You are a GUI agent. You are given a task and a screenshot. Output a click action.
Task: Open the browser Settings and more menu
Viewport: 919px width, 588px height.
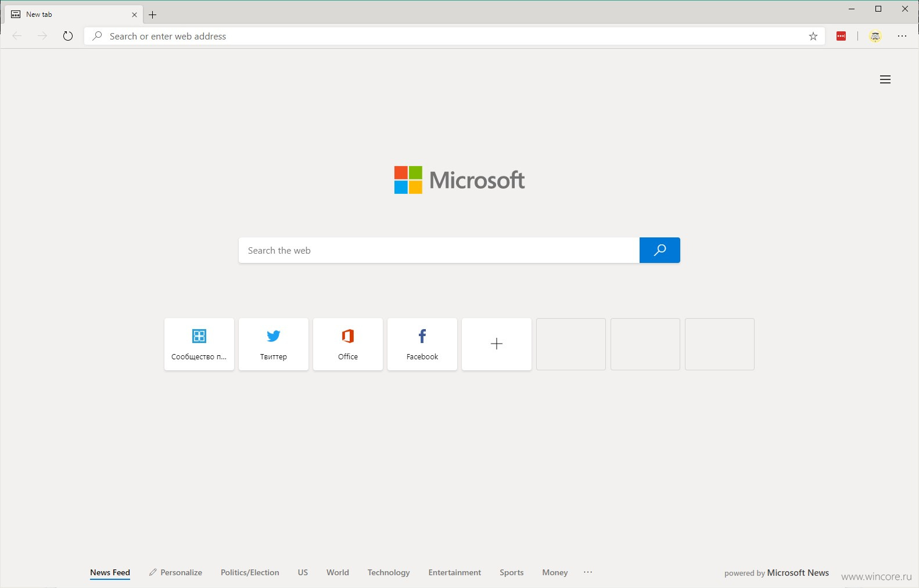tap(902, 36)
